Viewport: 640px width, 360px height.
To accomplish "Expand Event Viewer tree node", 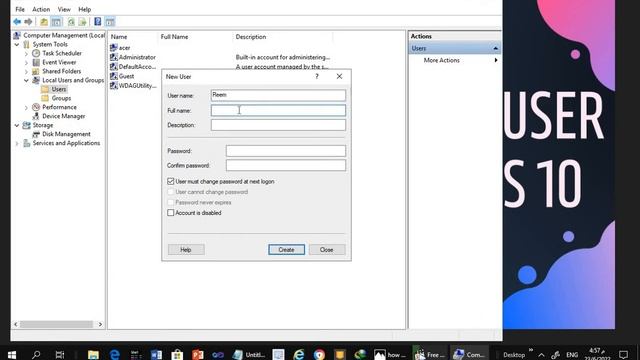I will pyautogui.click(x=27, y=62).
